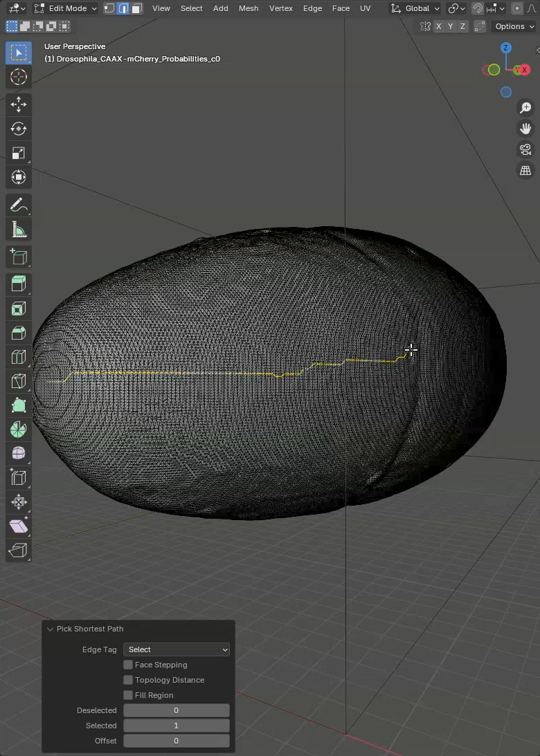Open the Edge Tag dropdown
Image resolution: width=540 pixels, height=756 pixels.
pos(177,649)
